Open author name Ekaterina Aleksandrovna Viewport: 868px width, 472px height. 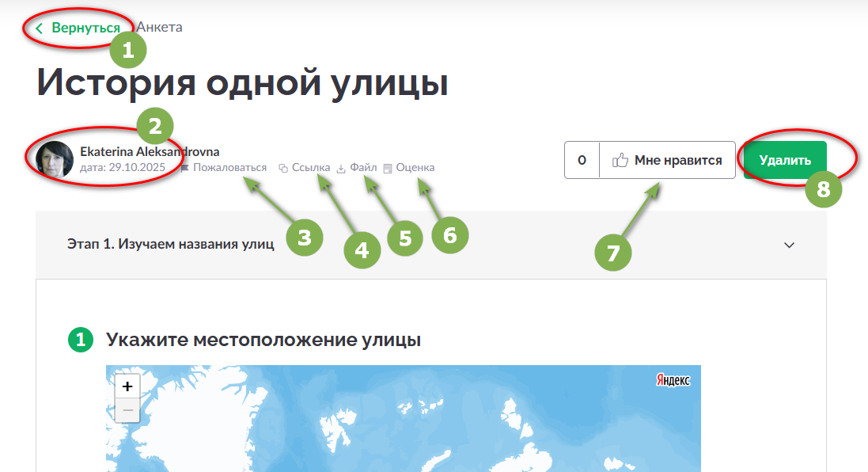coord(150,151)
